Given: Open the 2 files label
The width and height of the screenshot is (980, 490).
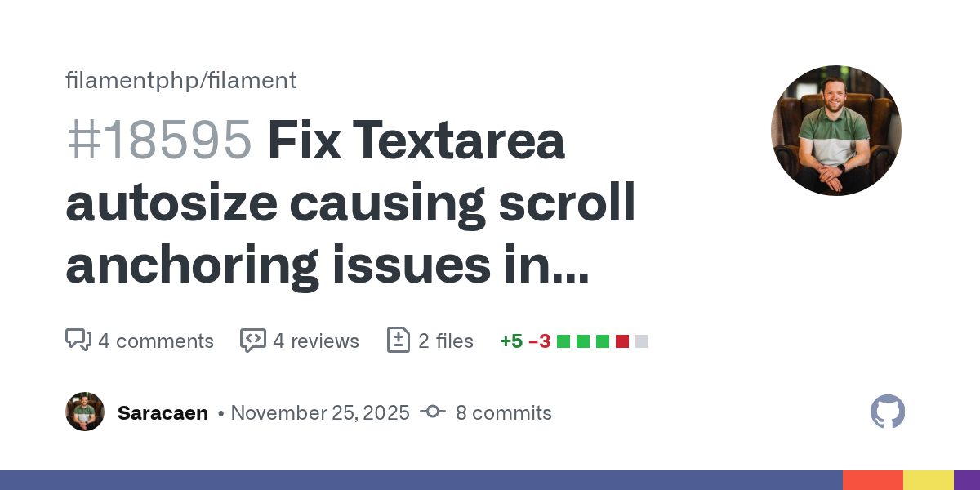Looking at the screenshot, I should pos(445,341).
